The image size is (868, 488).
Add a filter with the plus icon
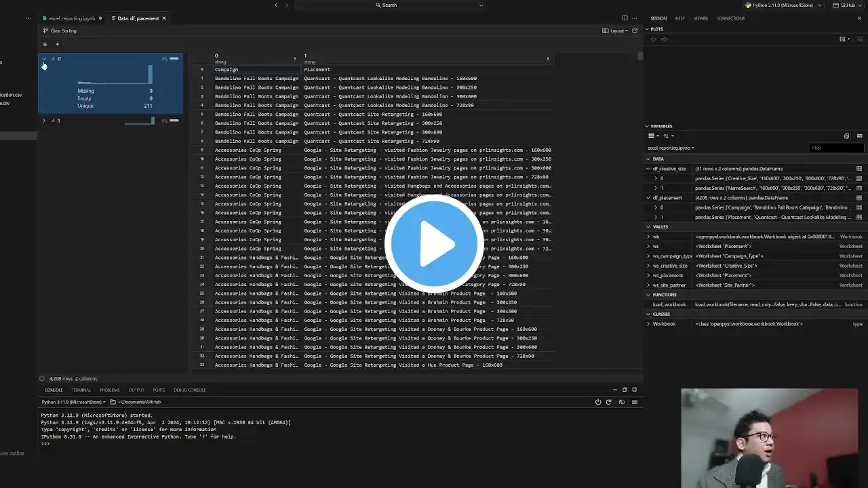point(57,44)
